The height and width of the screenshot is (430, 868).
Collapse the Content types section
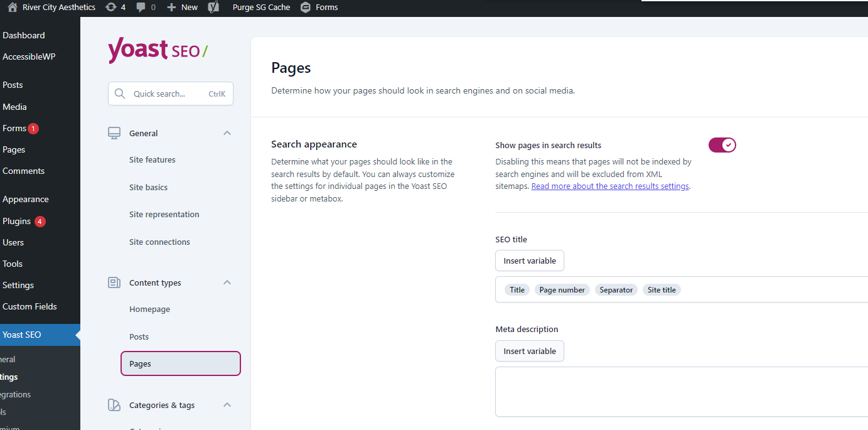point(227,282)
